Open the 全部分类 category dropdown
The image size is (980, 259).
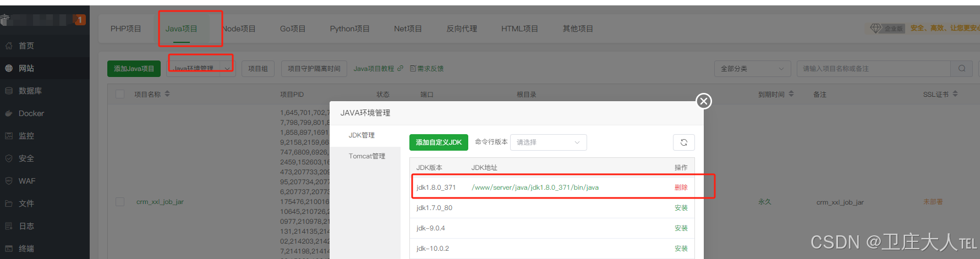(x=752, y=69)
